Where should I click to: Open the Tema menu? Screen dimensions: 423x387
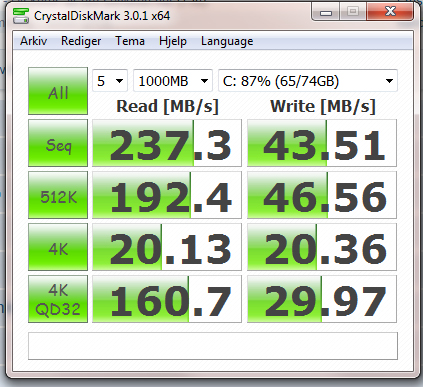click(130, 41)
